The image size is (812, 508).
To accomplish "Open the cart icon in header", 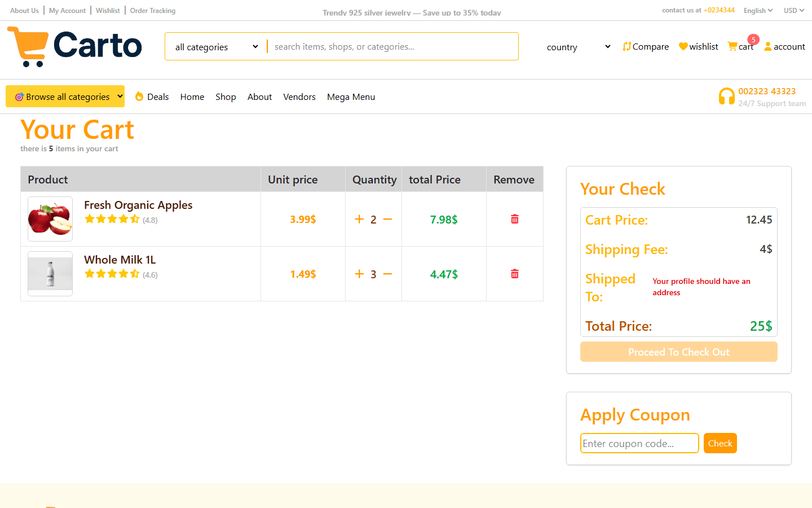I will (x=740, y=46).
